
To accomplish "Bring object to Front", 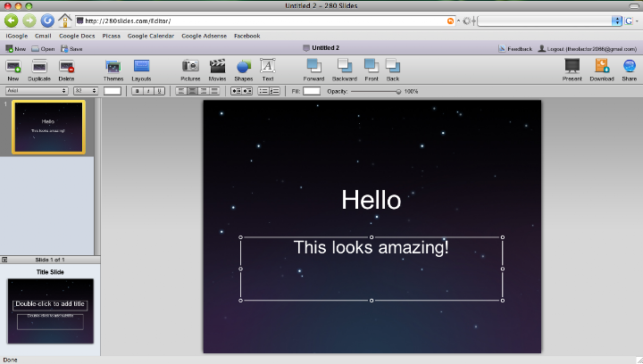I will point(372,70).
